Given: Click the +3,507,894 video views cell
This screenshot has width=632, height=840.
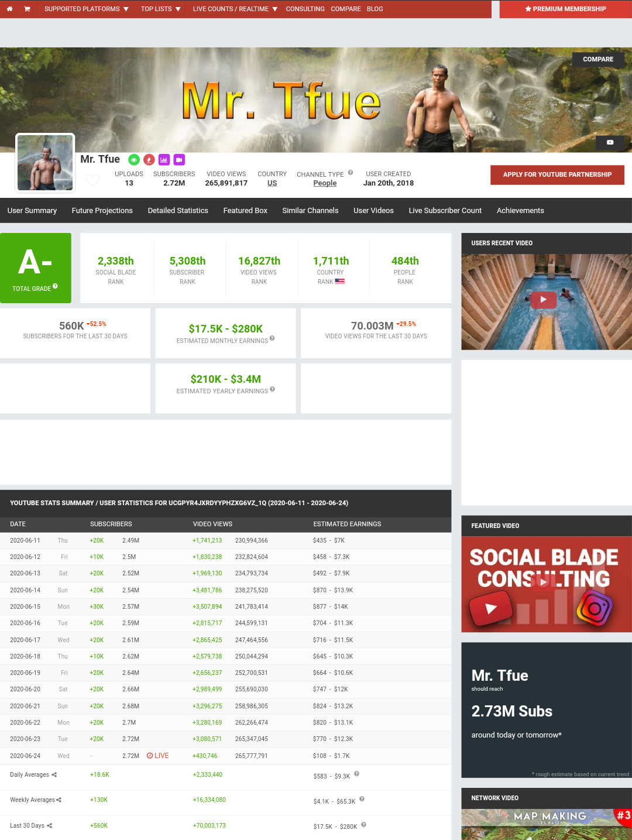Looking at the screenshot, I should coord(207,606).
